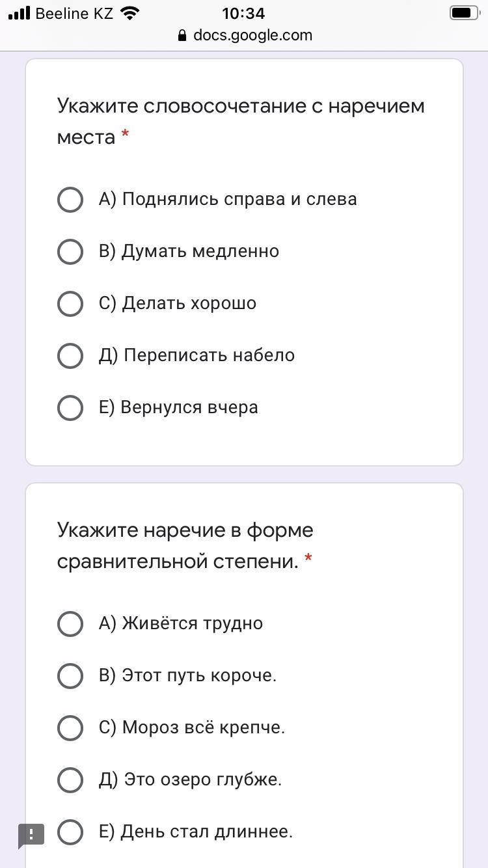Pick the Д) Переписать набело answer
The image size is (488, 868).
(x=70, y=356)
